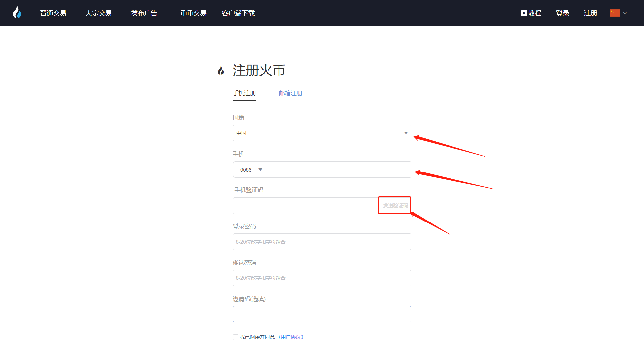Open the 客户端下载 menu item

click(238, 13)
